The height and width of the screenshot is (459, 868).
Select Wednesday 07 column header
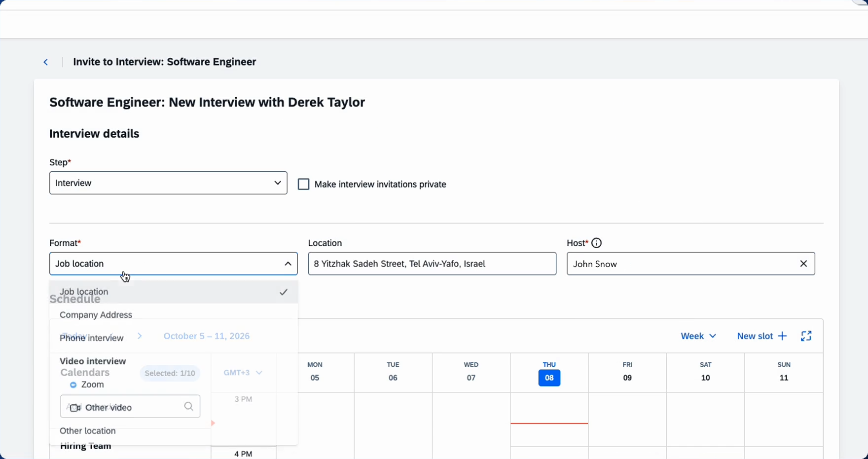coord(471,373)
